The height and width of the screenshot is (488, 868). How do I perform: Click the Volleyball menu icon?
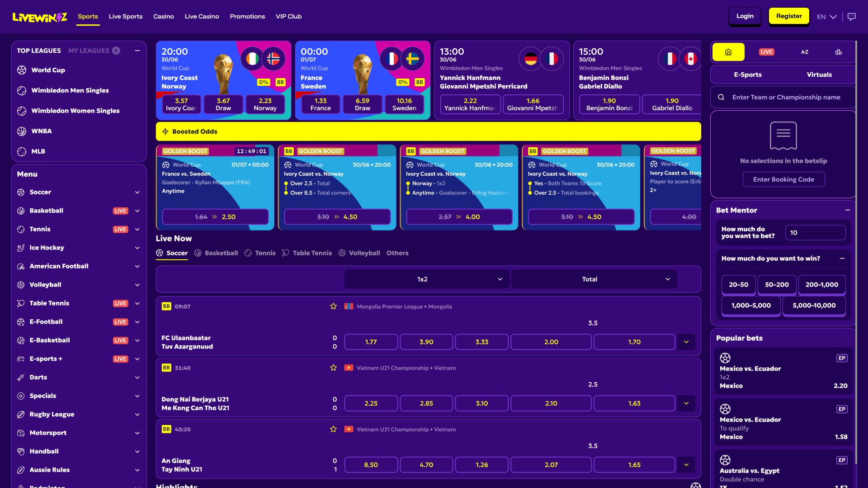pyautogui.click(x=21, y=285)
